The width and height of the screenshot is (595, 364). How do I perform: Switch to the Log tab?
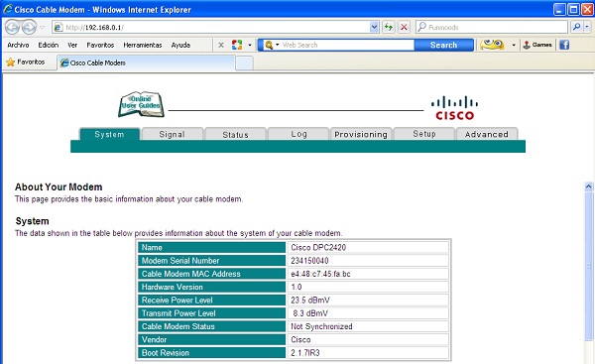(298, 134)
